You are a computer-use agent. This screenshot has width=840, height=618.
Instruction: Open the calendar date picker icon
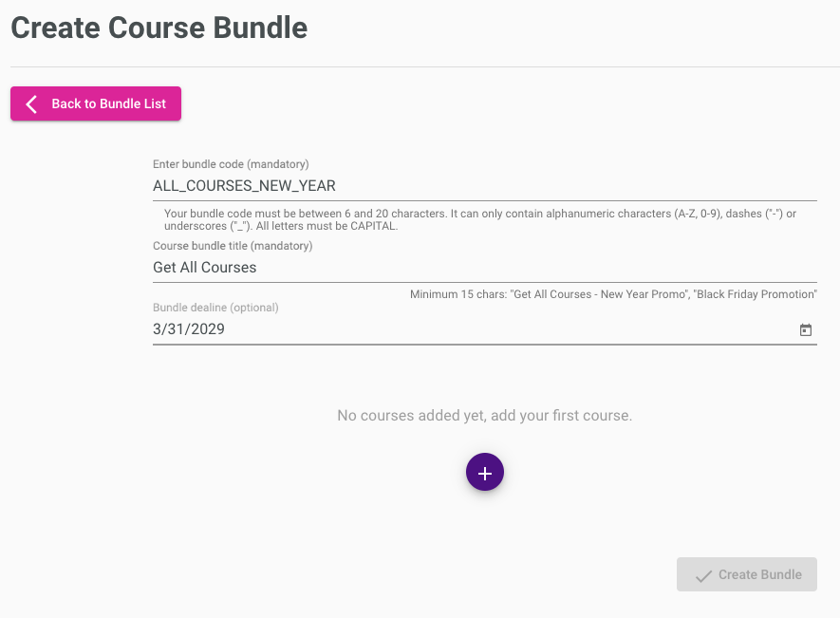point(805,329)
